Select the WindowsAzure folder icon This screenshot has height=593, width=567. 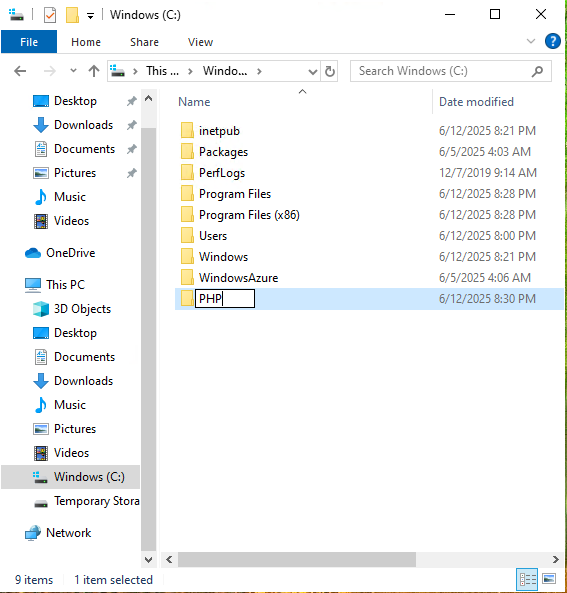(187, 278)
